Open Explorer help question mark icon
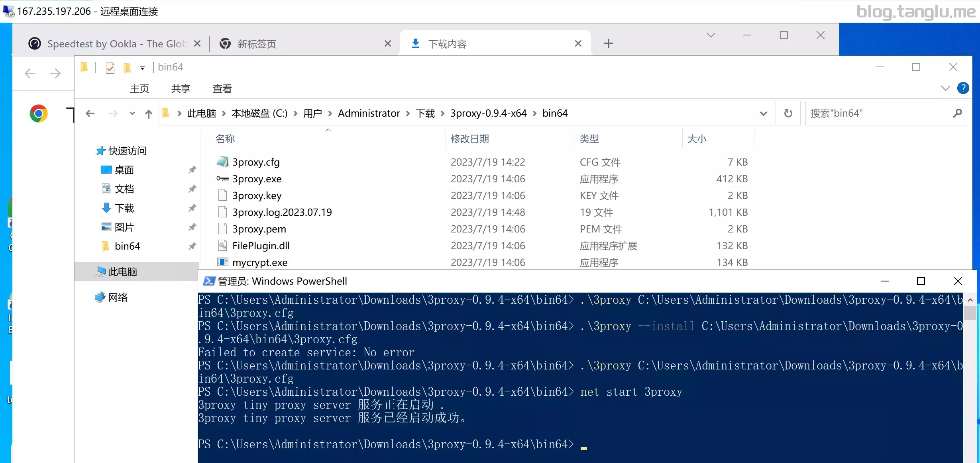The width and height of the screenshot is (980, 463). (x=963, y=88)
